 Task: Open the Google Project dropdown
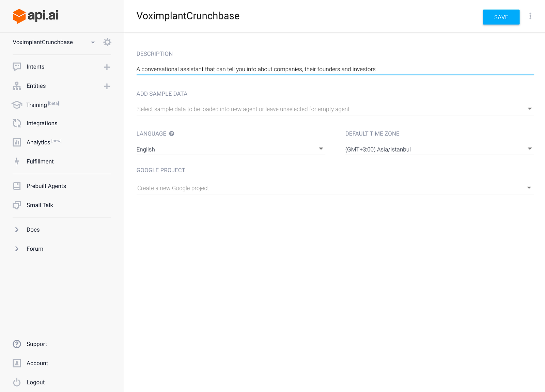(x=335, y=188)
